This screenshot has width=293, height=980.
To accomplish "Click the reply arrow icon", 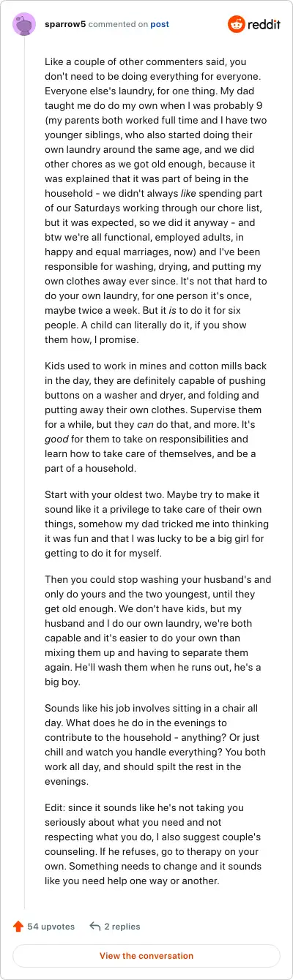I will (x=94, y=926).
